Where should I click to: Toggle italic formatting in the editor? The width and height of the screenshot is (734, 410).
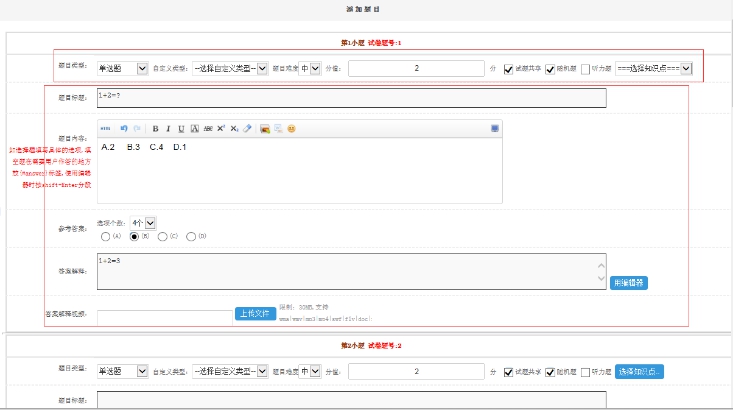(168, 129)
